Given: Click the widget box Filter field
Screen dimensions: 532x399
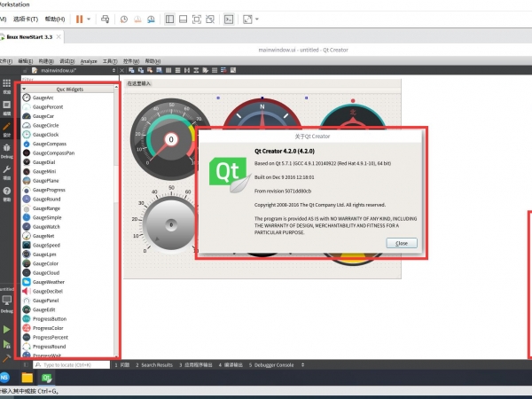Looking at the screenshot, I should 67,80.
